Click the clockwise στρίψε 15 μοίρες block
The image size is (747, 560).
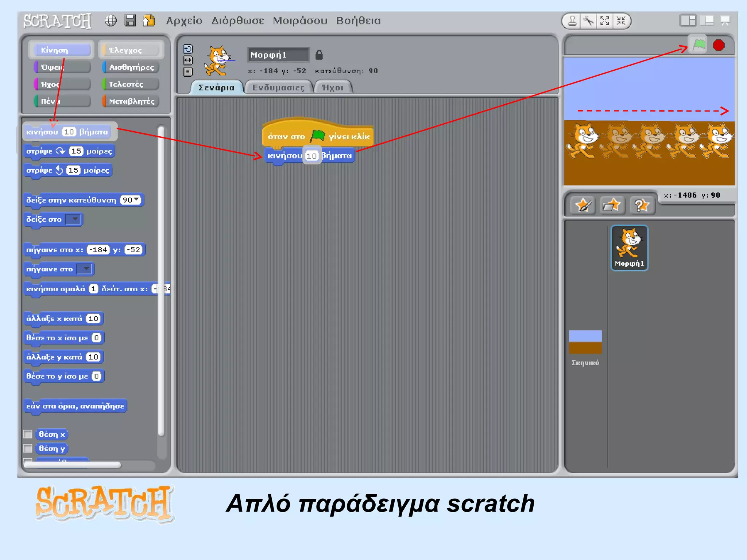click(x=69, y=151)
